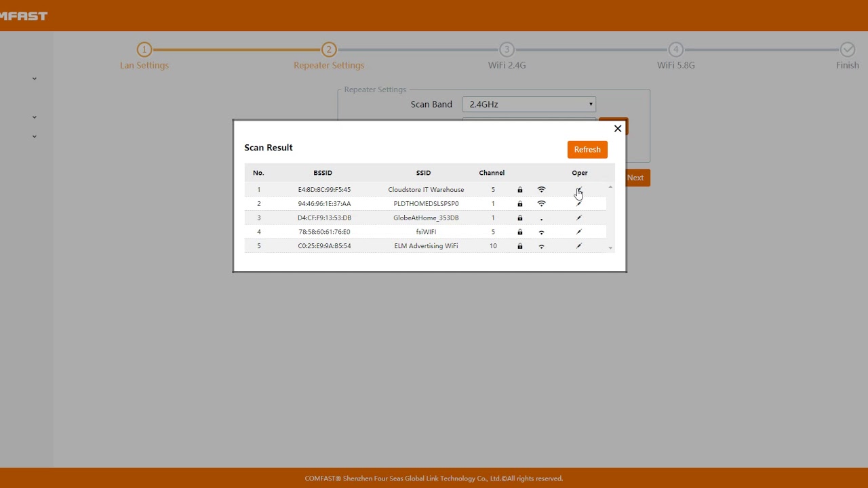The height and width of the screenshot is (488, 868).
Task: Click BSSID 94:46:96:1E:37:AA
Action: (x=324, y=203)
